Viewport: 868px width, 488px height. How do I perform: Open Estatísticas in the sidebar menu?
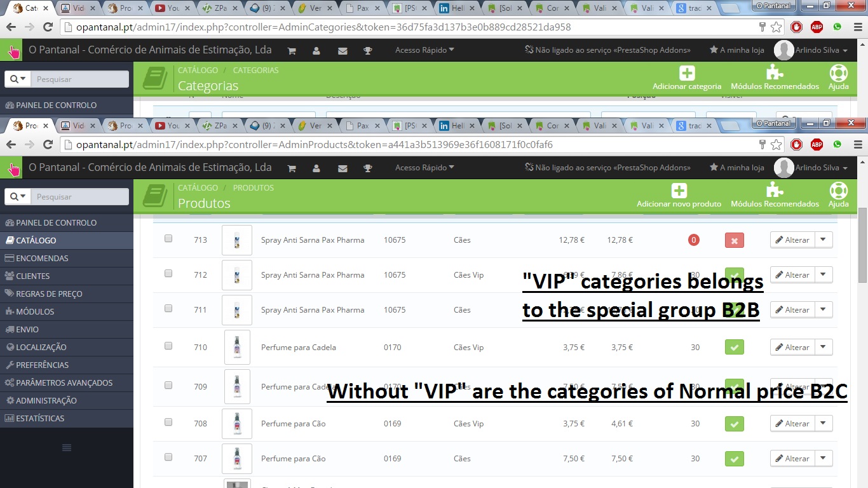(x=67, y=419)
